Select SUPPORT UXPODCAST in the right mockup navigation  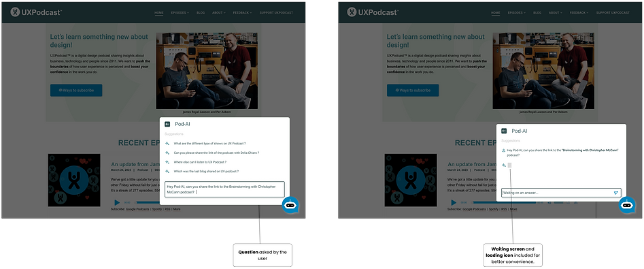pyautogui.click(x=613, y=13)
